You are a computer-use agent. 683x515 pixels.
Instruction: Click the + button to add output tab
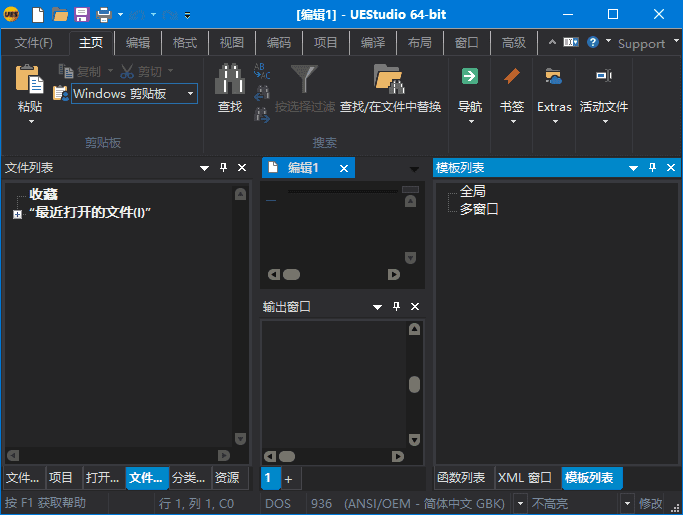288,479
